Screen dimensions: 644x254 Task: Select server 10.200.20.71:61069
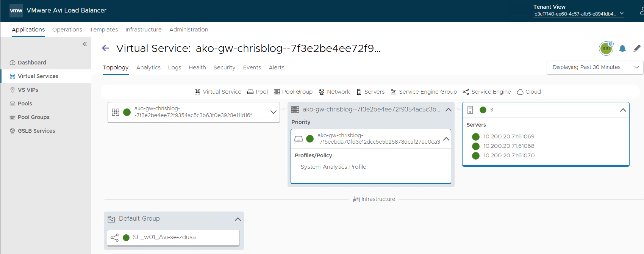pos(508,136)
